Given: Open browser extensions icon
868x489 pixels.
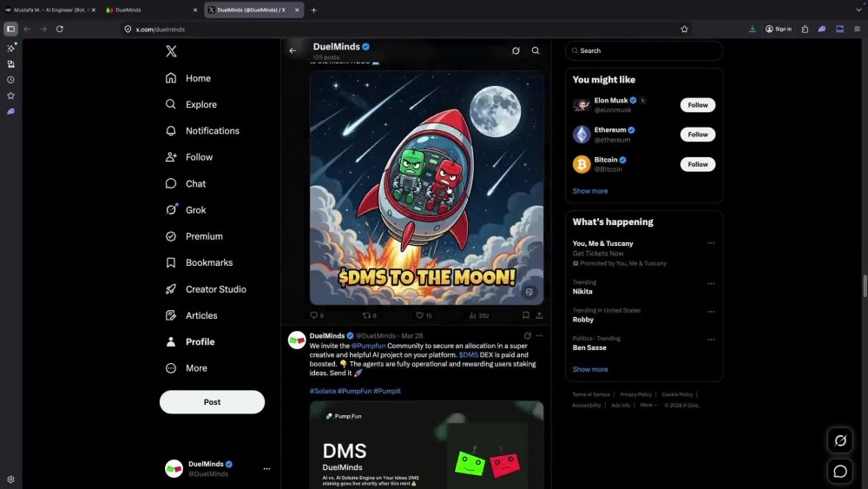Looking at the screenshot, I should coord(805,29).
